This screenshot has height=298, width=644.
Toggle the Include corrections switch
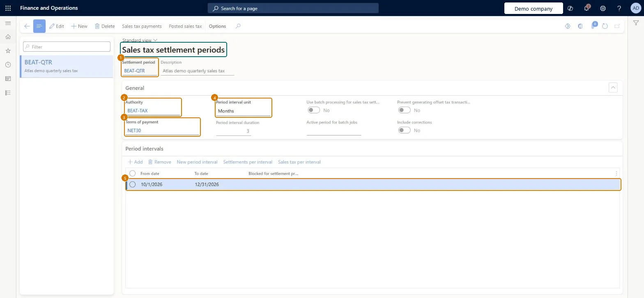pyautogui.click(x=405, y=131)
